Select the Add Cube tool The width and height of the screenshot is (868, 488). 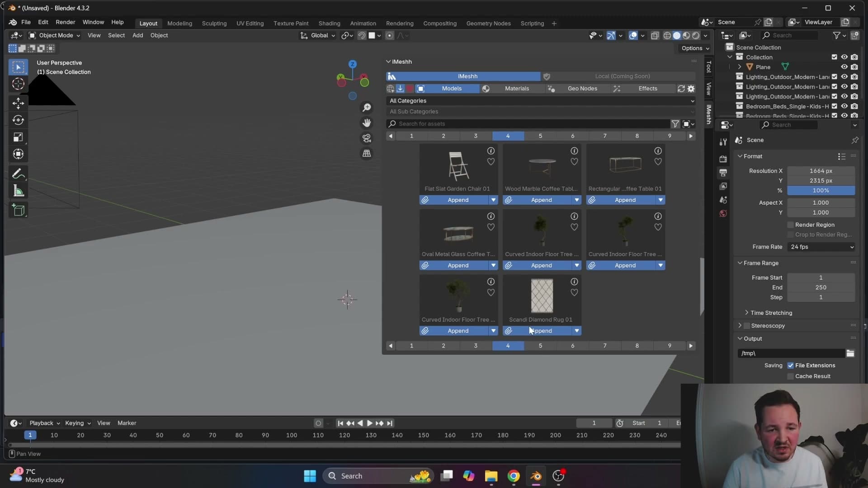tap(18, 210)
